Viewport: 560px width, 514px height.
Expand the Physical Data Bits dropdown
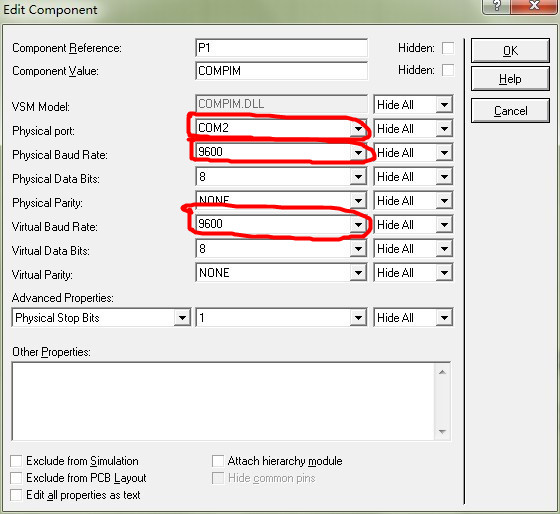click(x=358, y=176)
